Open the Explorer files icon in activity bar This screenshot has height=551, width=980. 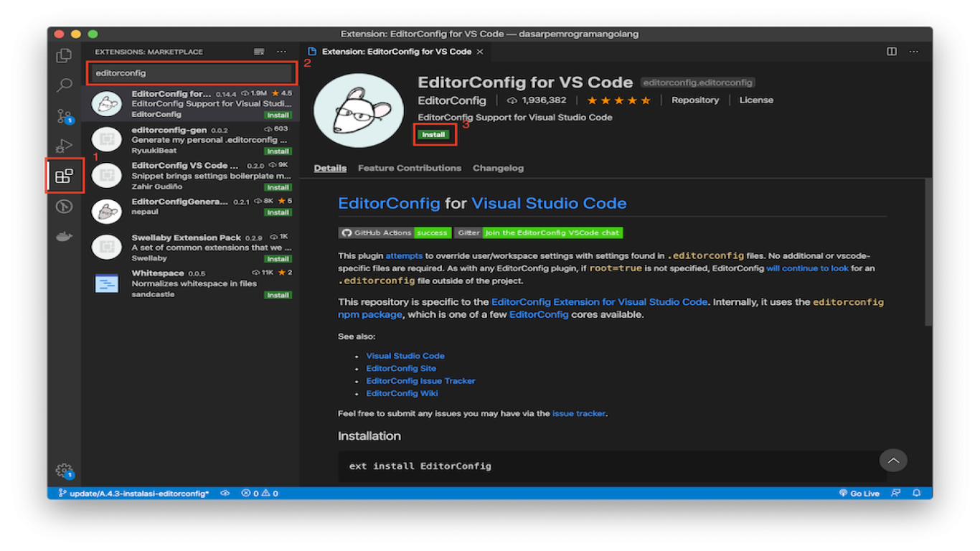click(65, 56)
